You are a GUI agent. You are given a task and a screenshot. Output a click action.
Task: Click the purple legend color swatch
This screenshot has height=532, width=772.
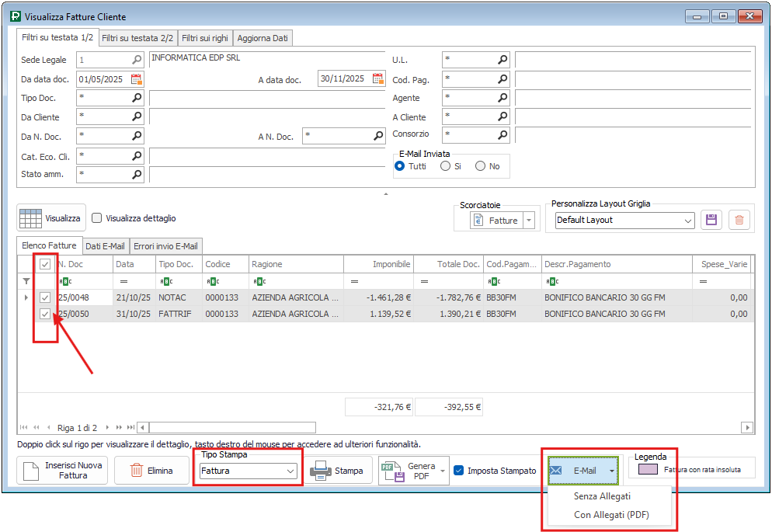(648, 469)
